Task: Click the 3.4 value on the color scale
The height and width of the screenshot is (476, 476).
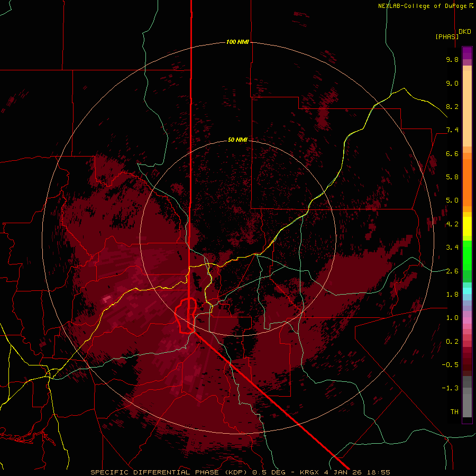Action: click(x=452, y=248)
